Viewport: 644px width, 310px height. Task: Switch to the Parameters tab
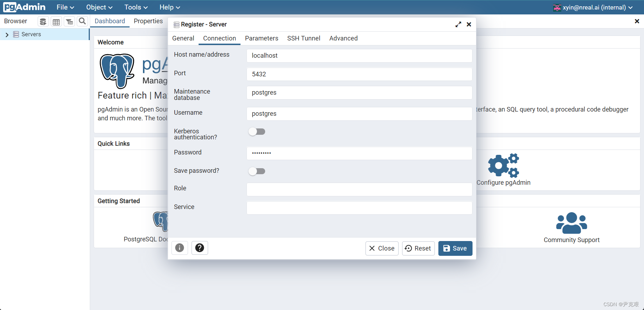click(262, 38)
